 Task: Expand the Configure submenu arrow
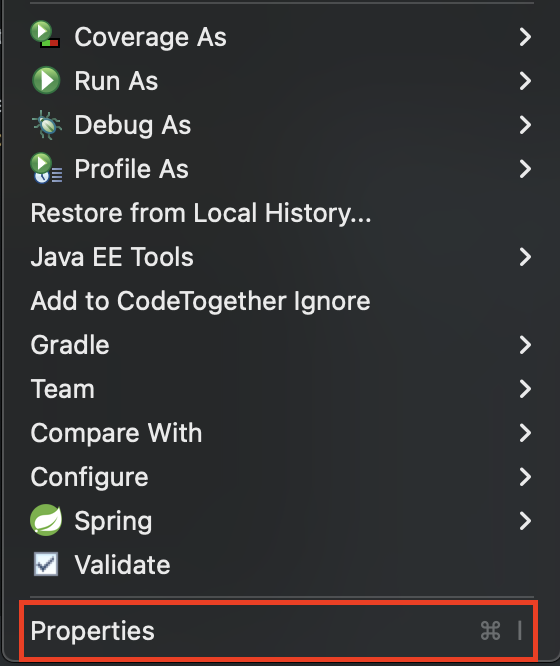point(525,477)
